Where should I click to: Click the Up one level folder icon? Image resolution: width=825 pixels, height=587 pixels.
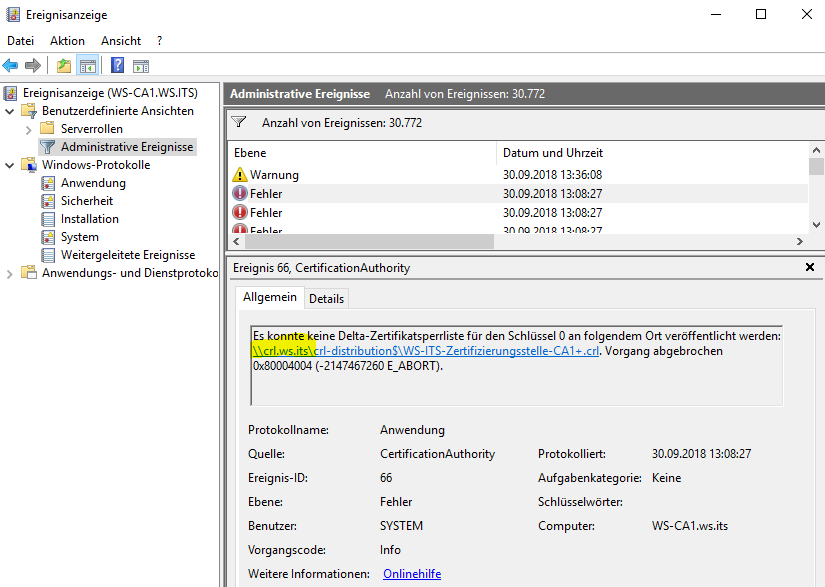(x=64, y=66)
